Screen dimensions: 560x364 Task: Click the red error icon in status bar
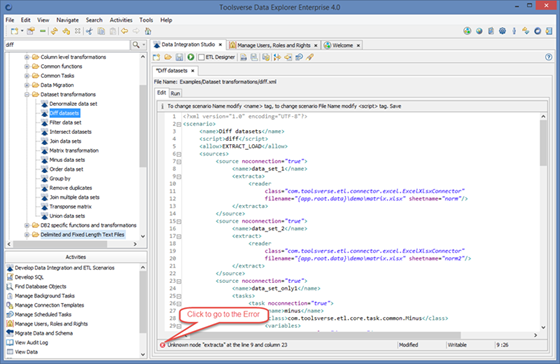click(162, 345)
